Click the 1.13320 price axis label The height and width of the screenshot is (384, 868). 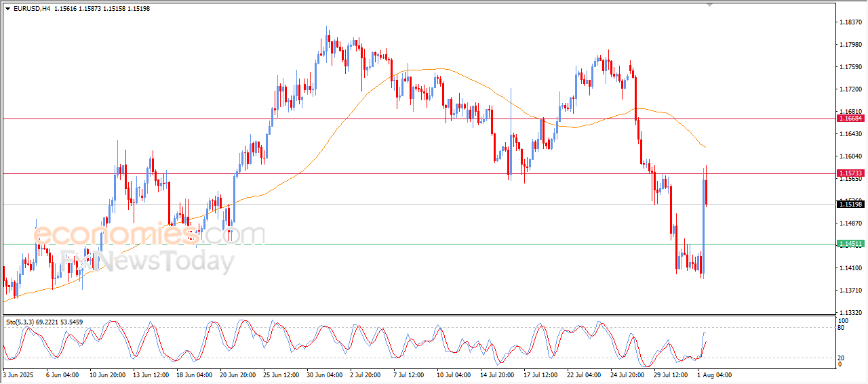point(850,313)
